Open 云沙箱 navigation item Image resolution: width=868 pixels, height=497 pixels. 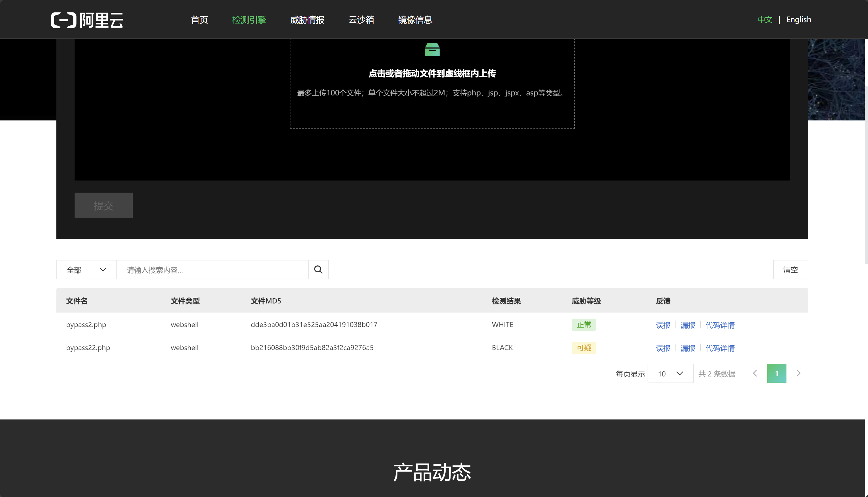click(x=361, y=20)
